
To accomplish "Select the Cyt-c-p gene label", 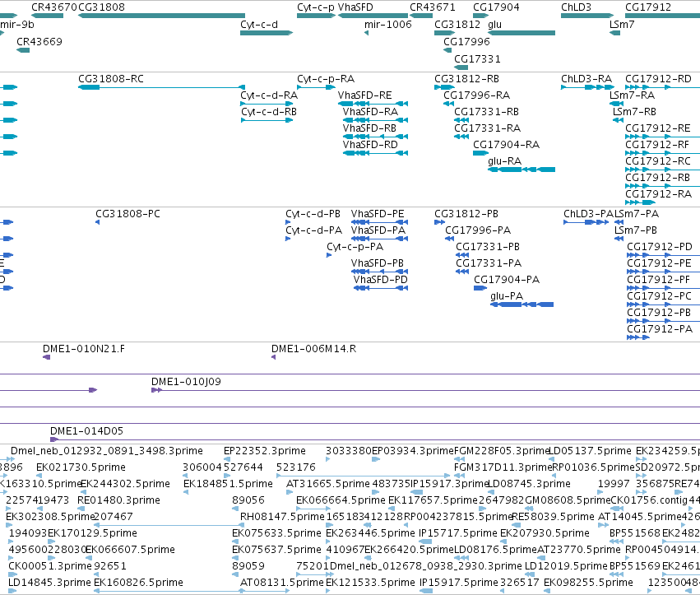I will pyautogui.click(x=316, y=7).
